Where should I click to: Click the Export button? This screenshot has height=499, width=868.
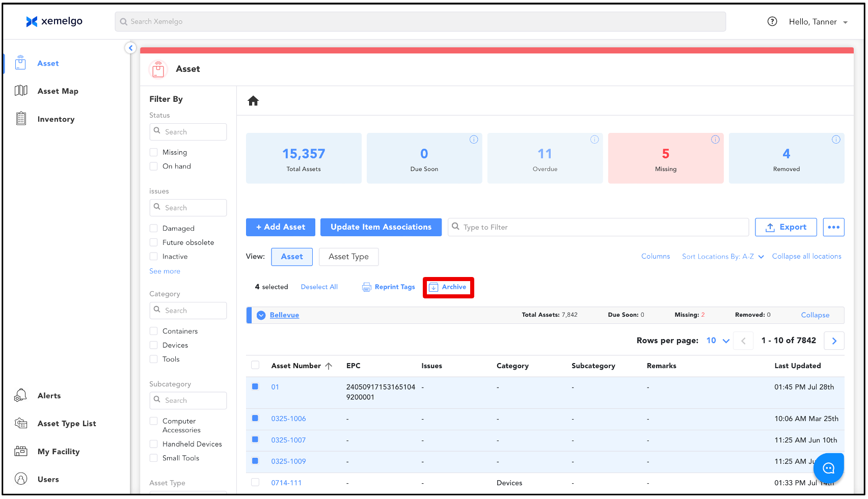786,227
